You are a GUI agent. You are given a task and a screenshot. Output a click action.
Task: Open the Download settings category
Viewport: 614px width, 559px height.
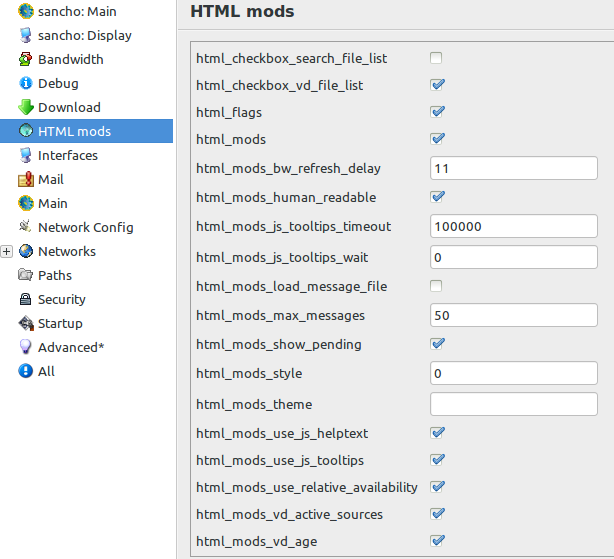coord(69,107)
